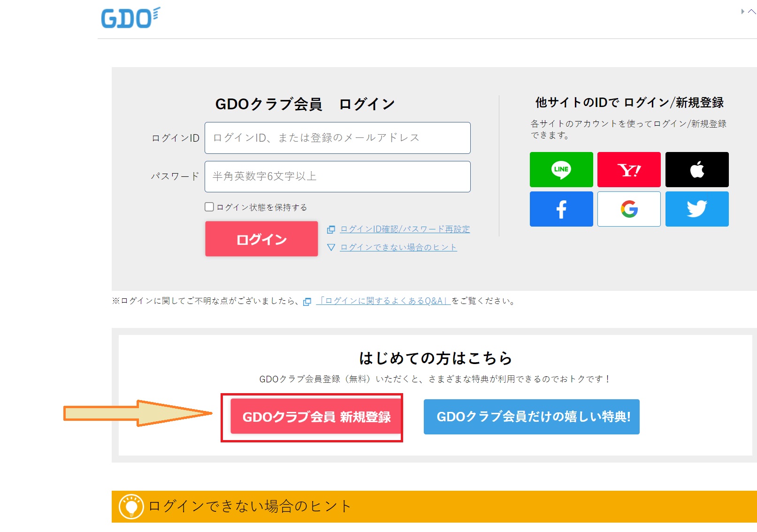Image resolution: width=757 pixels, height=532 pixels.
Task: Click the GDO logo
Action: (x=130, y=18)
